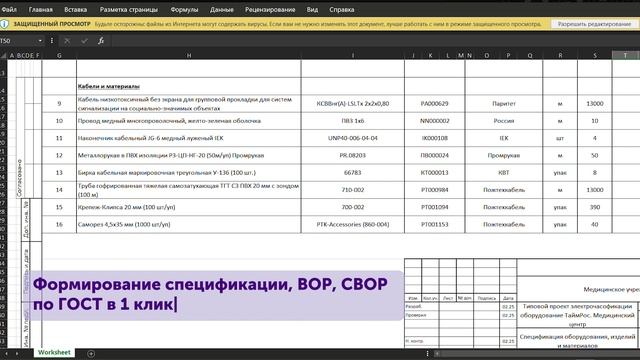
Task: Select column S header
Action: coord(595,55)
